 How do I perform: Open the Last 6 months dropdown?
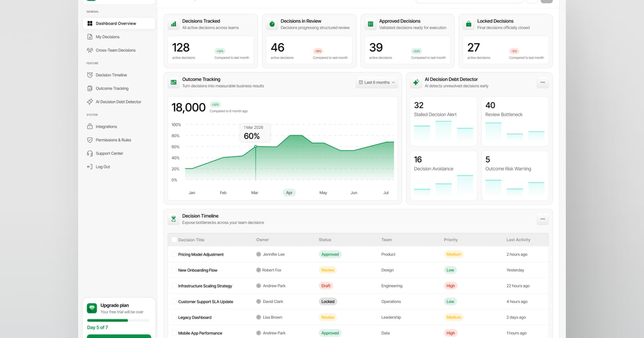pos(377,83)
